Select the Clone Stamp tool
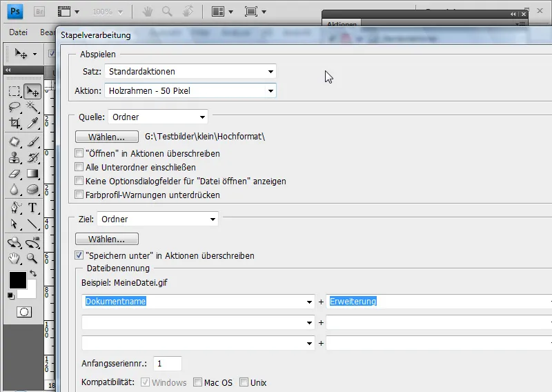 (x=14, y=158)
